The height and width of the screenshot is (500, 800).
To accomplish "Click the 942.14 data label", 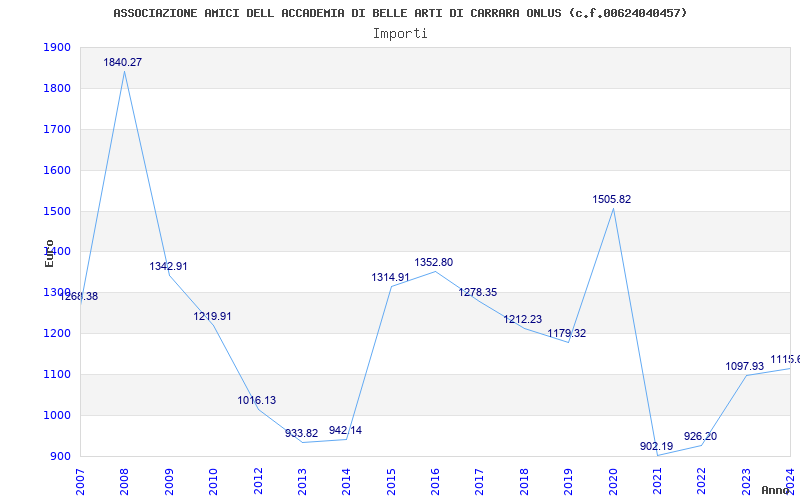I will point(345,430).
